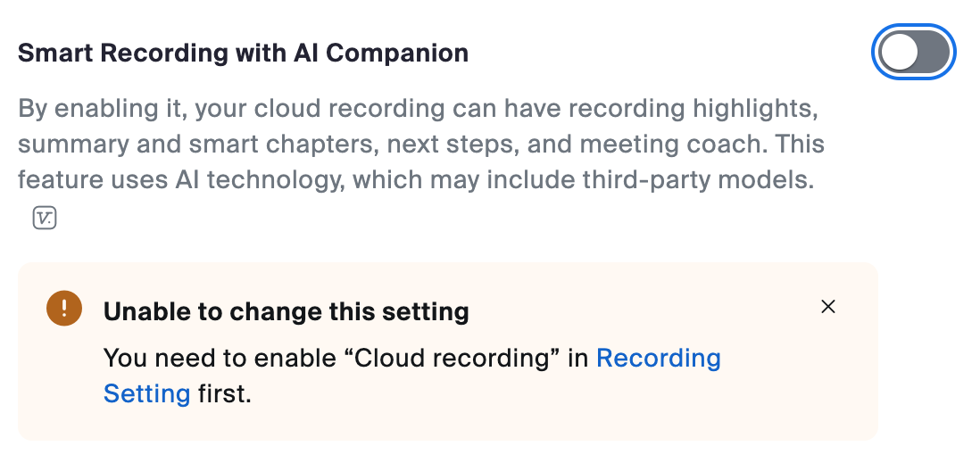
Task: Click the word 'first.' ending the alert message
Action: (x=225, y=394)
